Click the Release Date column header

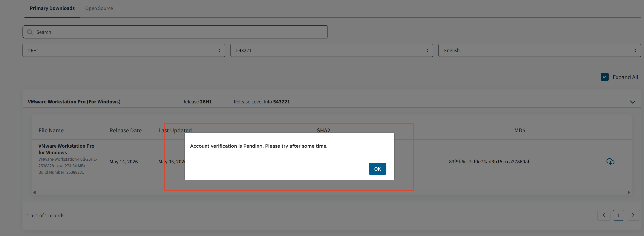point(125,130)
